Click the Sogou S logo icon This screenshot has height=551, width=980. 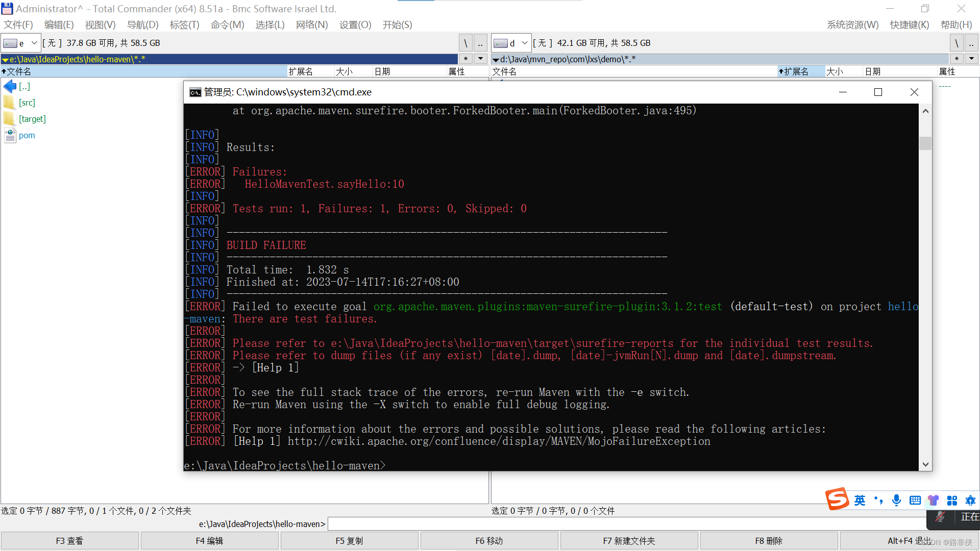pyautogui.click(x=838, y=499)
